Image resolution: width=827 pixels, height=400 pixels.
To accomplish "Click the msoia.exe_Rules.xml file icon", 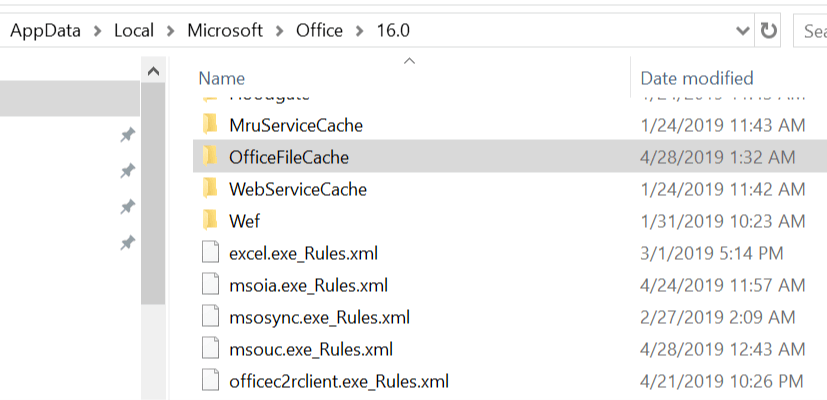I will 209,285.
